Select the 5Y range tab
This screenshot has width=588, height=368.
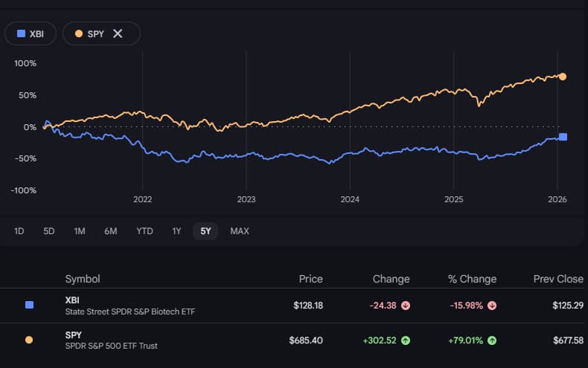(205, 231)
